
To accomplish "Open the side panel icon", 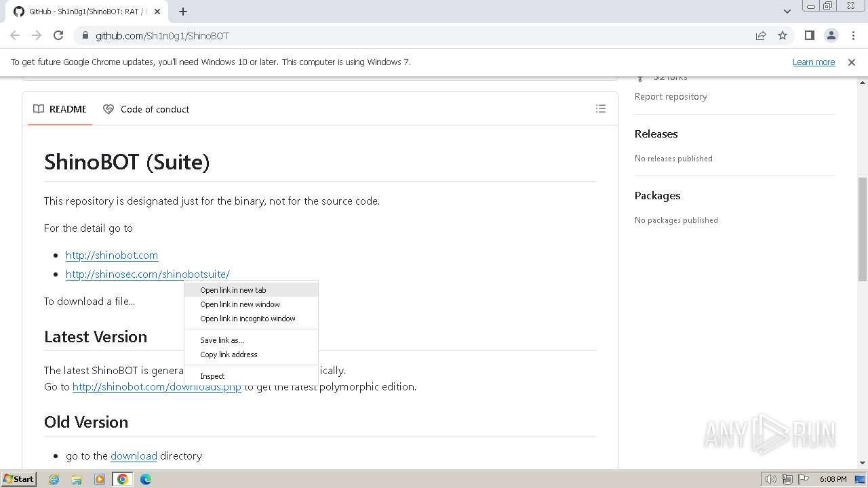I will (x=809, y=35).
